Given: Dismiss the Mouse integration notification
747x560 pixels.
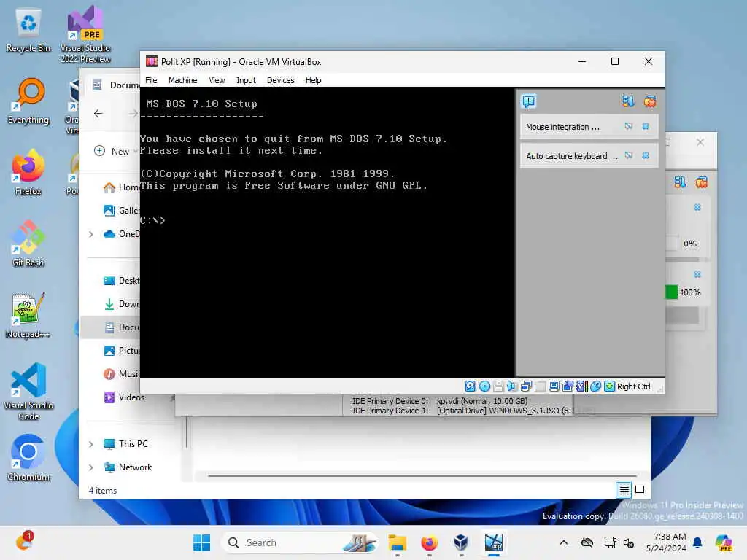Looking at the screenshot, I should tap(646, 126).
